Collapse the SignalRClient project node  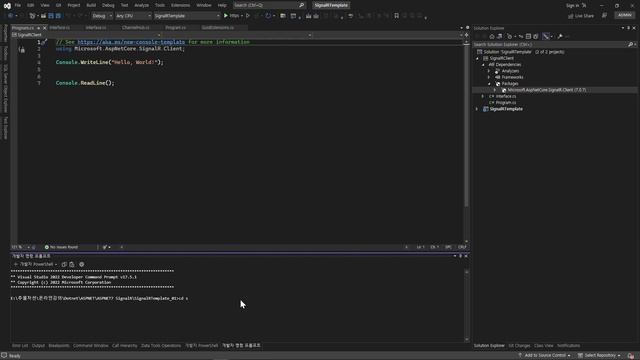coord(478,58)
